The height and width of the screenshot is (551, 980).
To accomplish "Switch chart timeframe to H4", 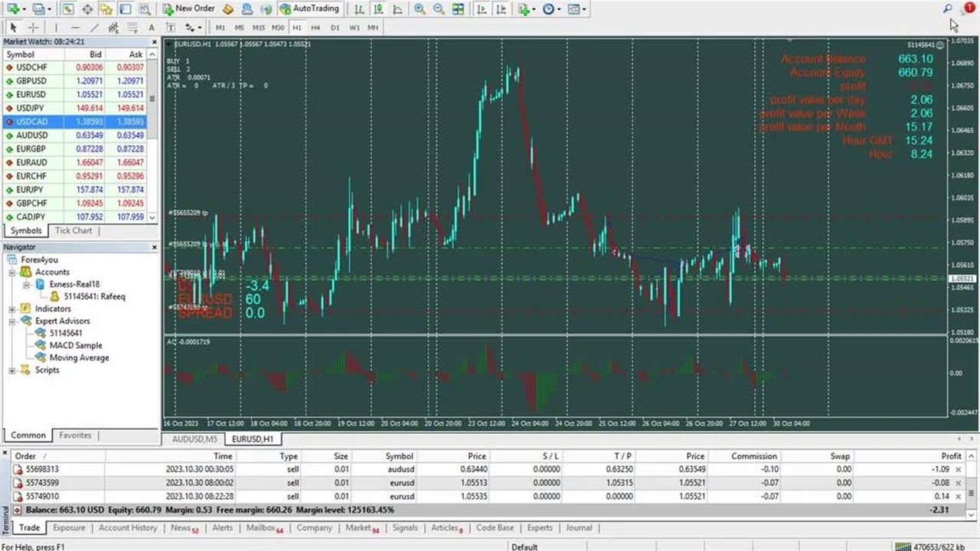I will [315, 28].
